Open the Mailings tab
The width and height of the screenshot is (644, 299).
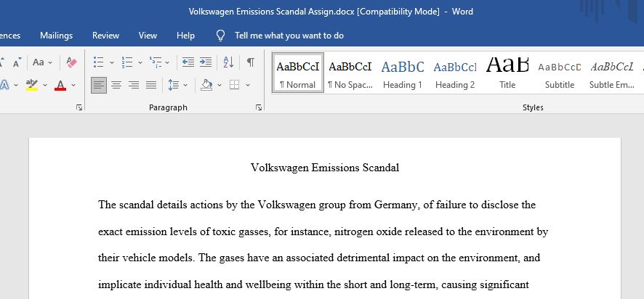click(x=56, y=36)
